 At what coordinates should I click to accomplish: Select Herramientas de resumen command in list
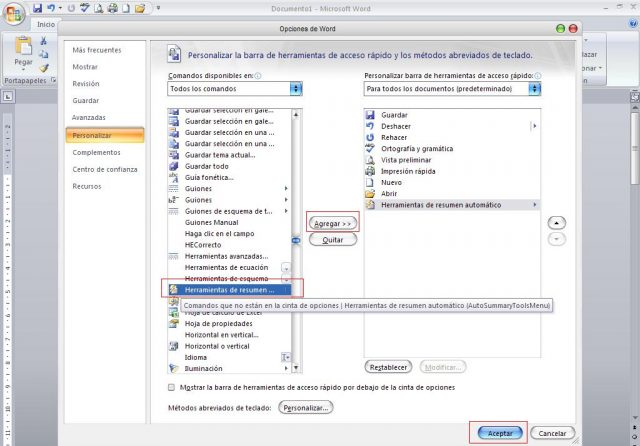tap(229, 290)
